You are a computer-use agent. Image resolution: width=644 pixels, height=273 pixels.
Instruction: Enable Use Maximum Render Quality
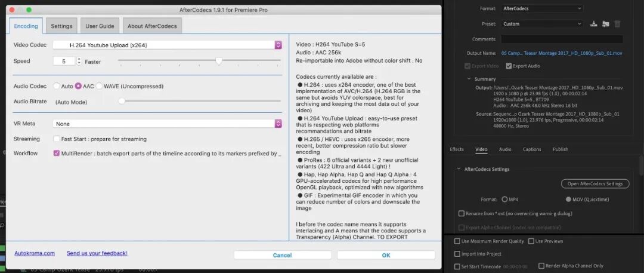457,241
